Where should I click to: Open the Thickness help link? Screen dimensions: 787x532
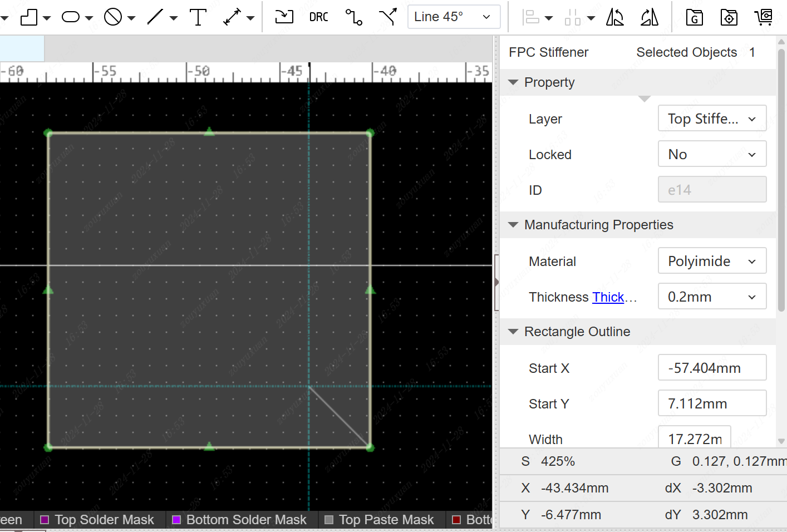tap(608, 297)
